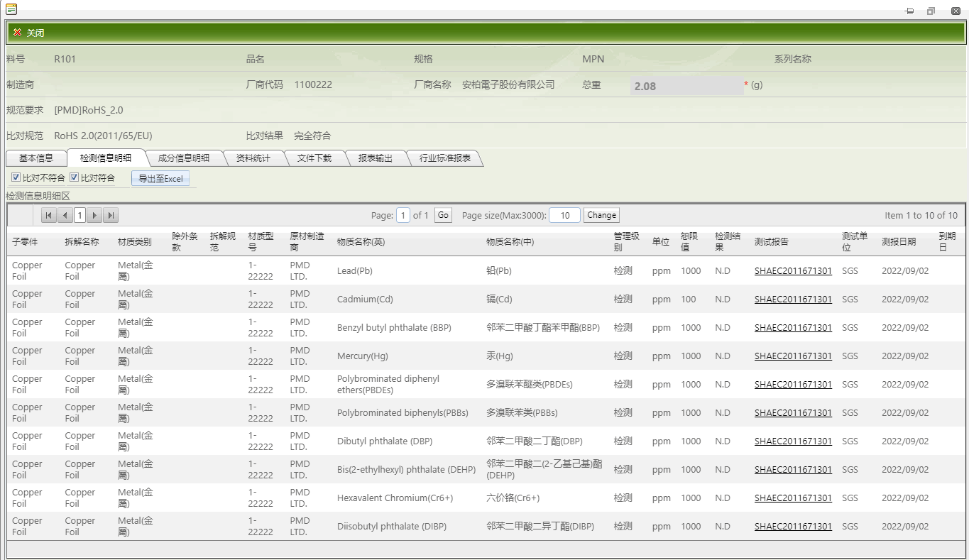Uncheck the 比对不符合 checkbox
Viewport: 969px width, 560px height.
click(16, 177)
